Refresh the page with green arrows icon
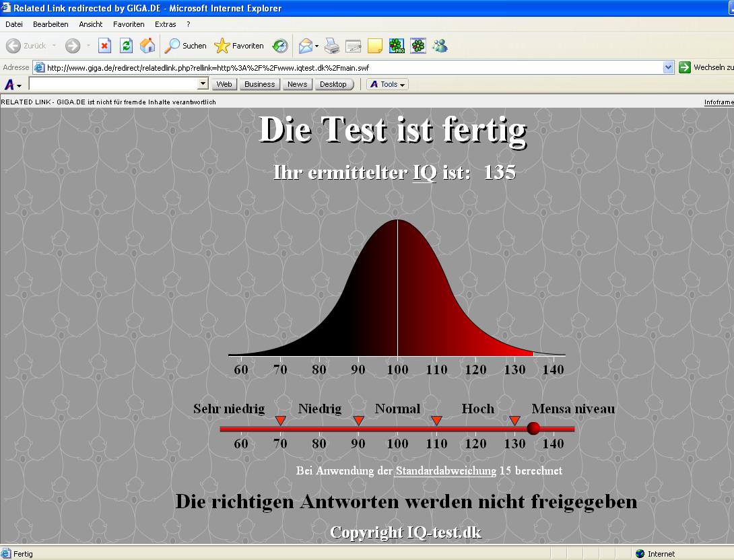Screen dimensions: 734x560 coord(126,46)
